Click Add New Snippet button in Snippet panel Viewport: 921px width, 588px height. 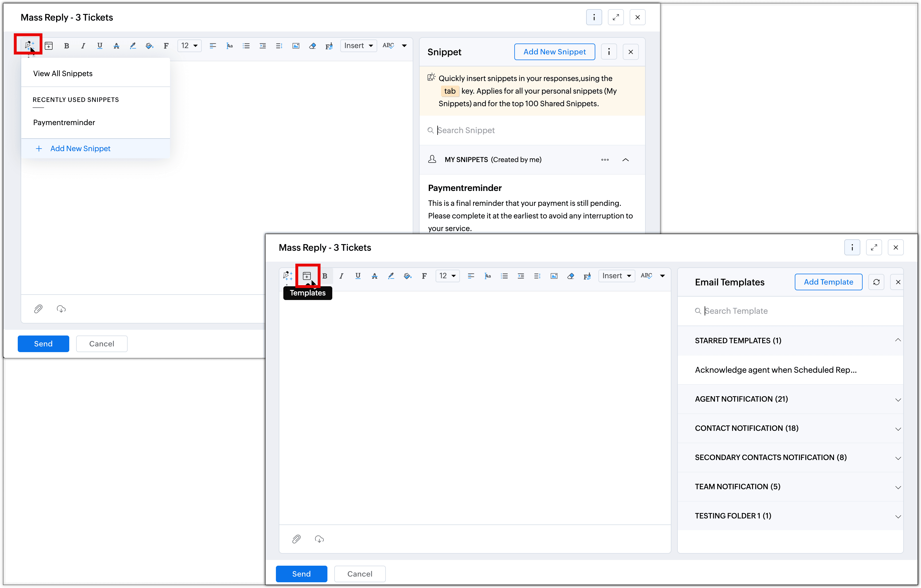[554, 52]
